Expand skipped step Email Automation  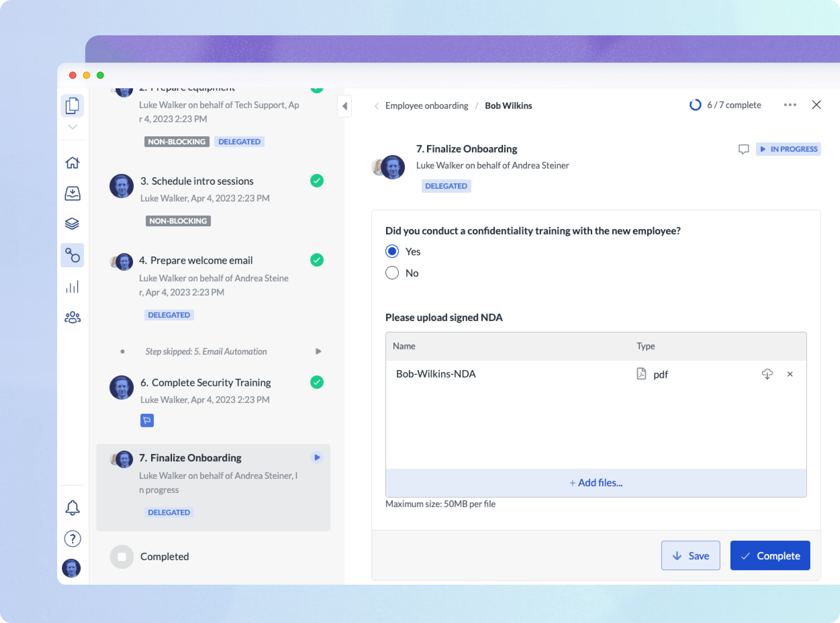click(318, 351)
